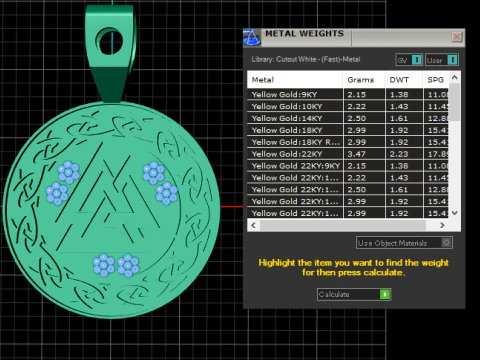Image resolution: width=480 pixels, height=360 pixels.
Task: Click the Metal Weights scale icon
Action: pos(252,37)
